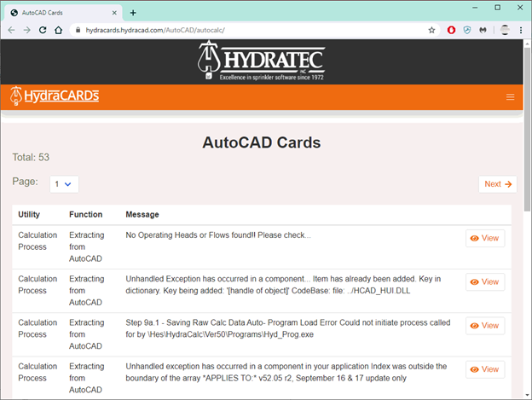
Task: Click the Unhandled Exception dictionary message text
Action: (283, 285)
